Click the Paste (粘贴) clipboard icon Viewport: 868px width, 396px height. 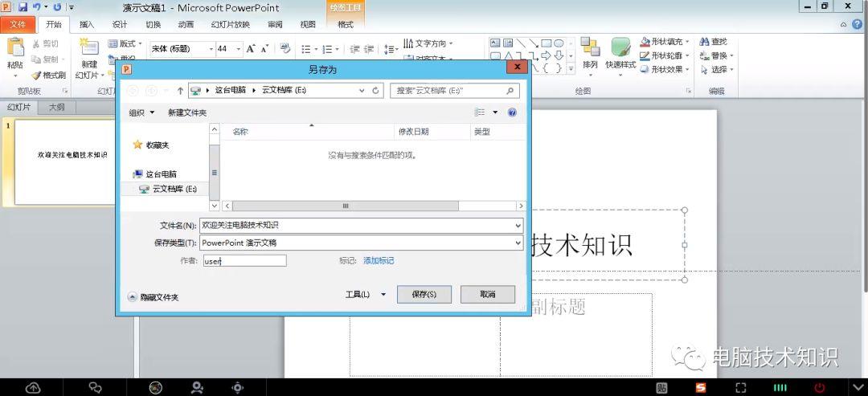[x=15, y=47]
